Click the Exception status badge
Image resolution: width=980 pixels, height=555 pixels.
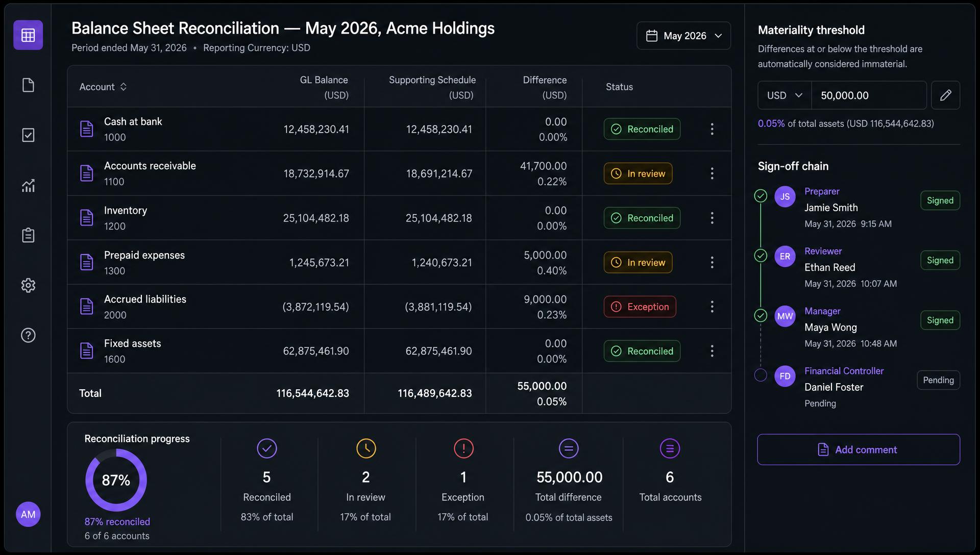640,307
